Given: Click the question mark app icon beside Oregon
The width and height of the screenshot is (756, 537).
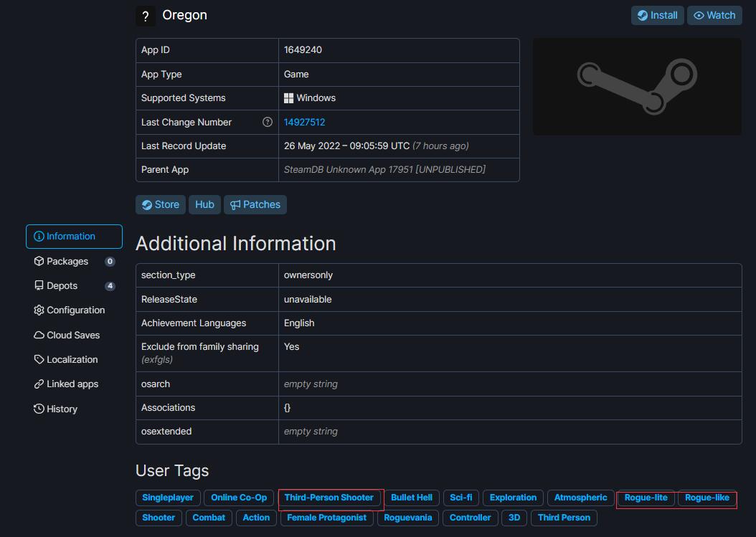Looking at the screenshot, I should coord(145,16).
